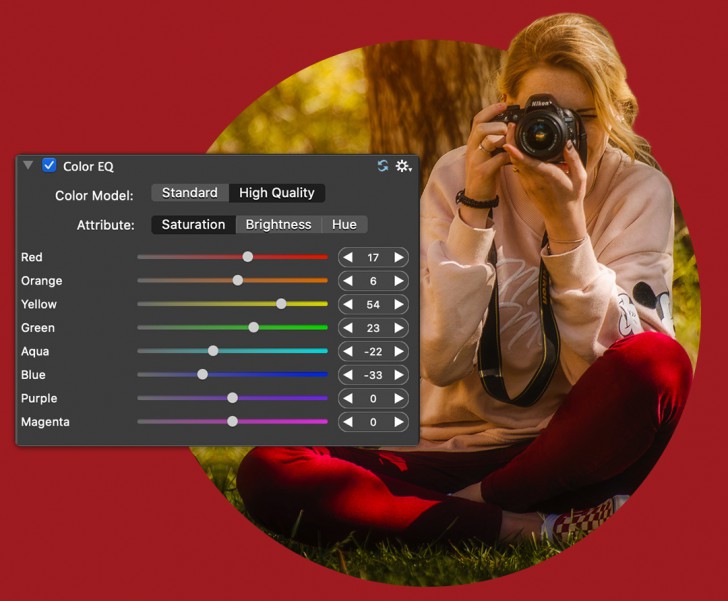Increase Red value with right arrow
728x601 pixels.
399,257
